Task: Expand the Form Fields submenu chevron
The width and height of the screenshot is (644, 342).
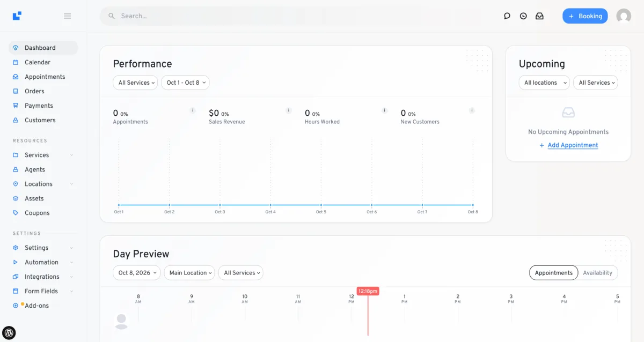Action: pos(71,291)
